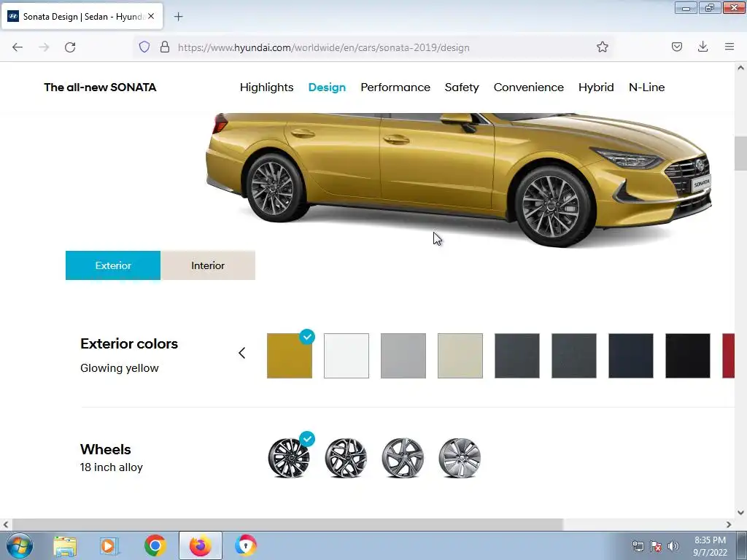Click the vertical scrollbar up arrow
Screen dimensions: 747x560
tap(740, 68)
